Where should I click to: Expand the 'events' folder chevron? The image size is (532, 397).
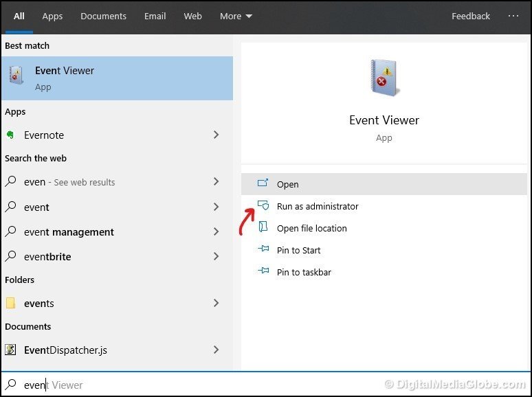click(216, 303)
